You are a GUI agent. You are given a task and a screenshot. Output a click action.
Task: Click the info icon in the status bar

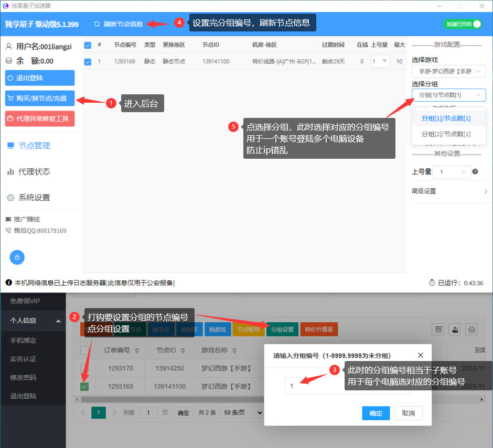click(9, 282)
